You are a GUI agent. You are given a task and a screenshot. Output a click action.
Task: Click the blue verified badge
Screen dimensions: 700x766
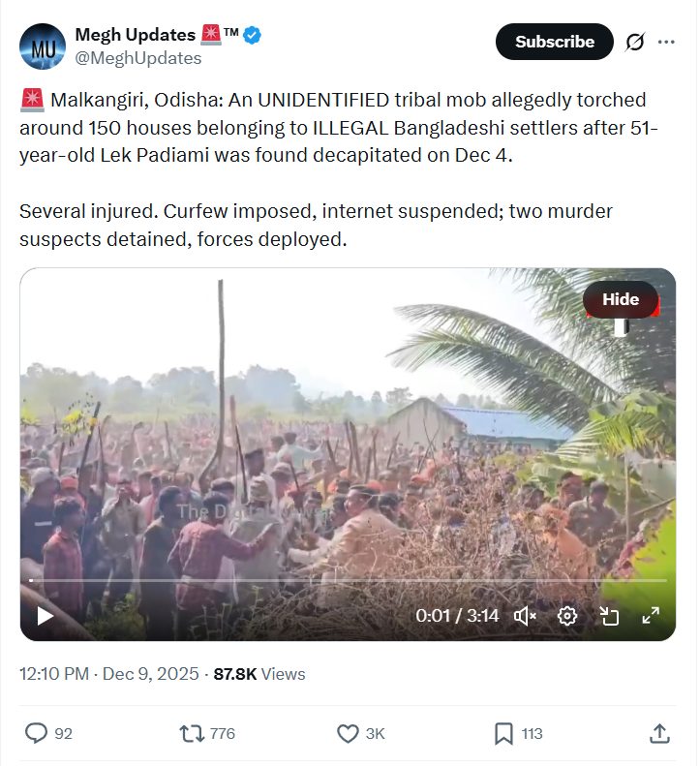tap(253, 36)
